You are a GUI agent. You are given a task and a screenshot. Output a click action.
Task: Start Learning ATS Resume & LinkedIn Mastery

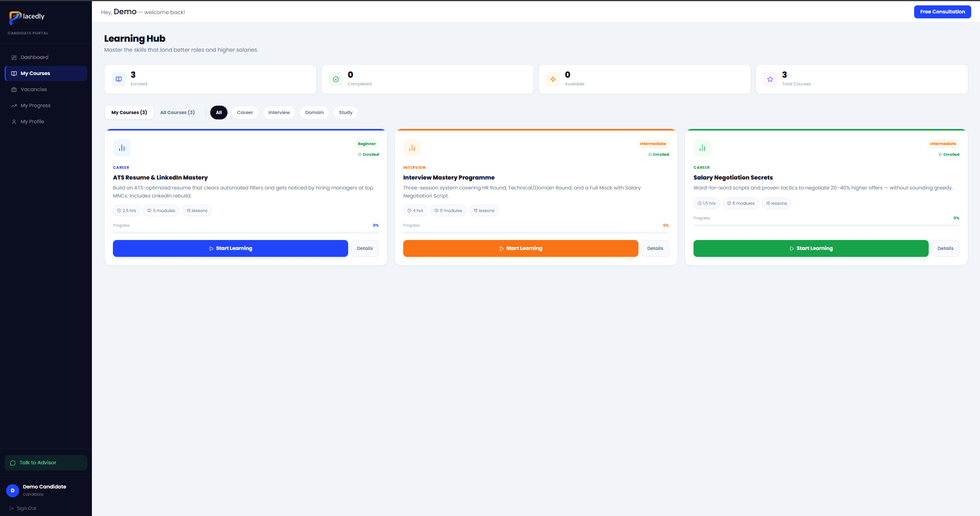click(231, 248)
